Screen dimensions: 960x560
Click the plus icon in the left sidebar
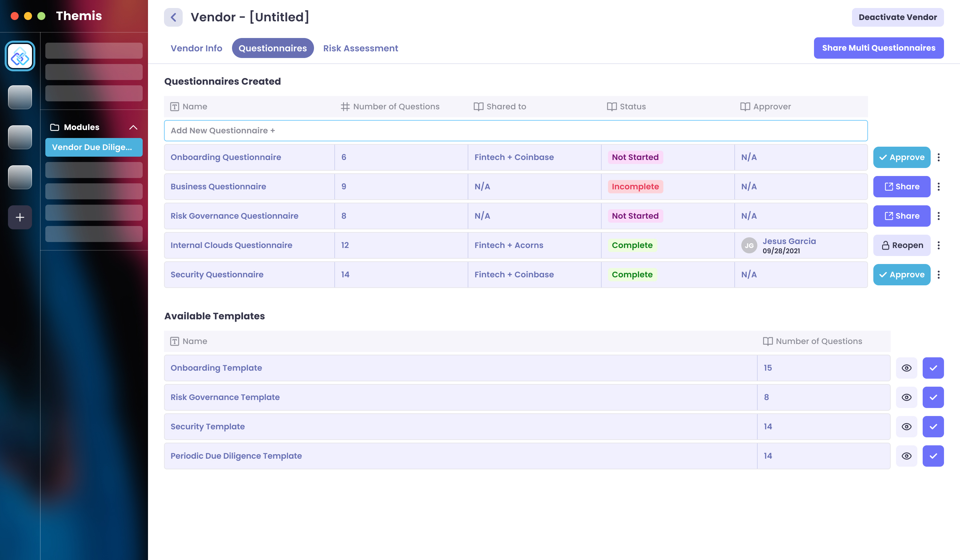[19, 217]
